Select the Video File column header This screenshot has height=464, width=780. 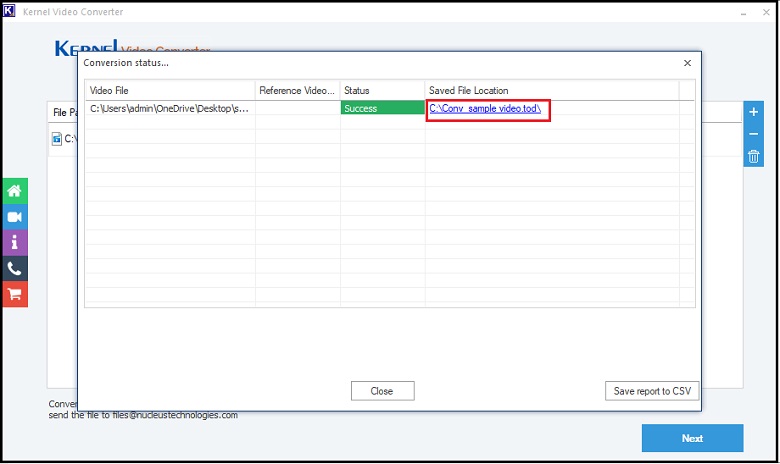point(170,91)
